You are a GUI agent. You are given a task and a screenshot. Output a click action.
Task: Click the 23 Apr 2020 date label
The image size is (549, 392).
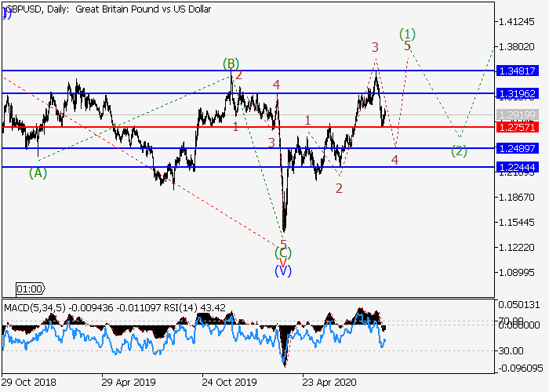tap(329, 382)
